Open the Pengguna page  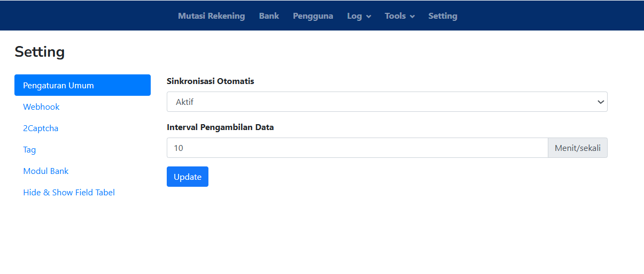coord(313,16)
